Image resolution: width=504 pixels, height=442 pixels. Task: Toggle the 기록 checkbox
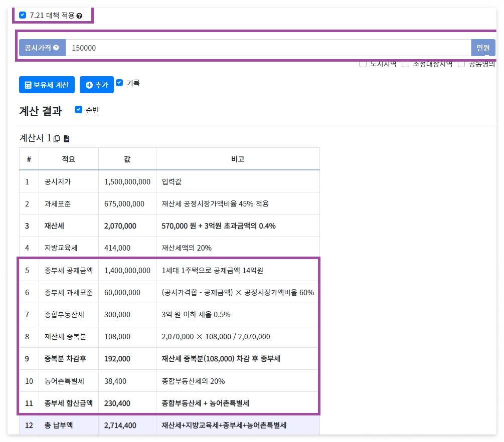[119, 83]
